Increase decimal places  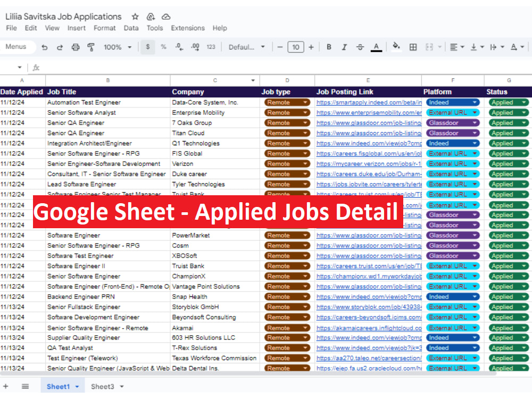tap(195, 47)
